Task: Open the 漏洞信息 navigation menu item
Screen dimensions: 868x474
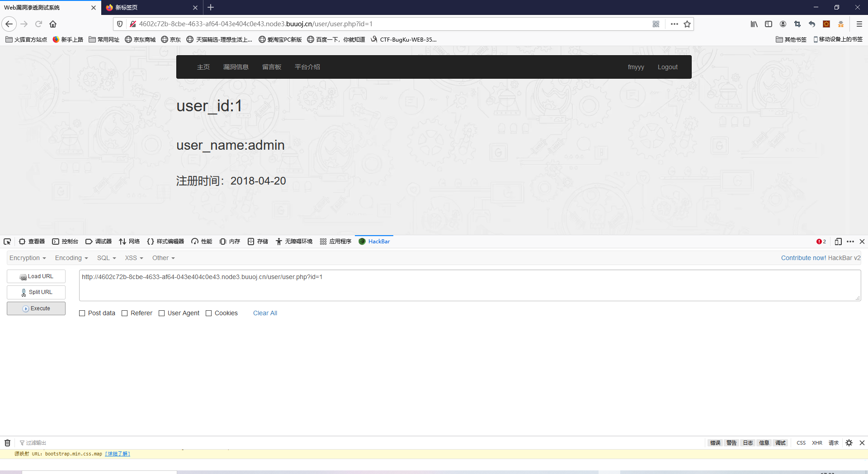Action: tap(236, 66)
